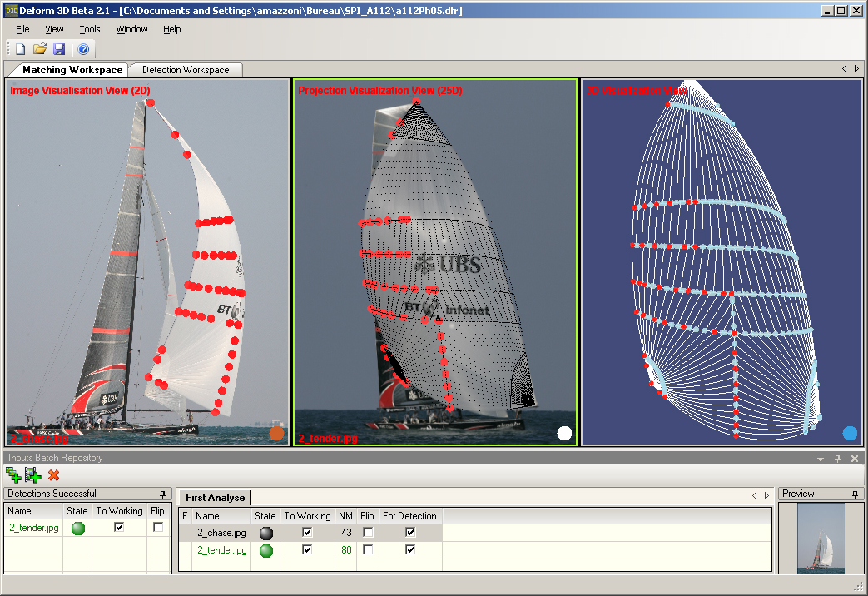Uncheck For Detection on 2_tender.jpg row
This screenshot has width=868, height=596.
409,550
